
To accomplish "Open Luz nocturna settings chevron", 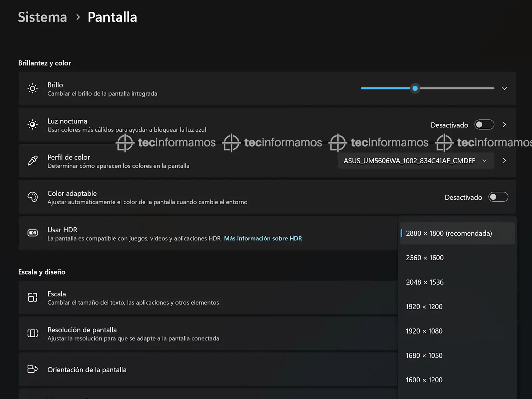I will point(504,125).
